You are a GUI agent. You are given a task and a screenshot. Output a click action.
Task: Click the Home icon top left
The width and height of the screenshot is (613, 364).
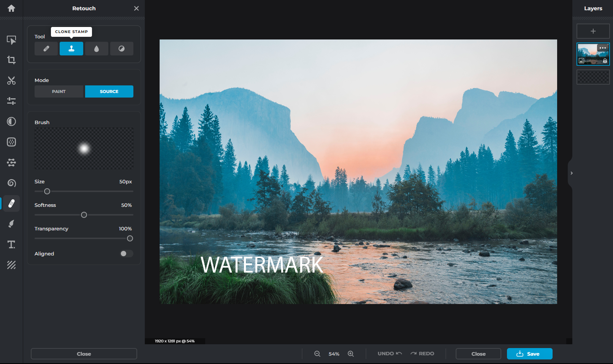coord(11,8)
